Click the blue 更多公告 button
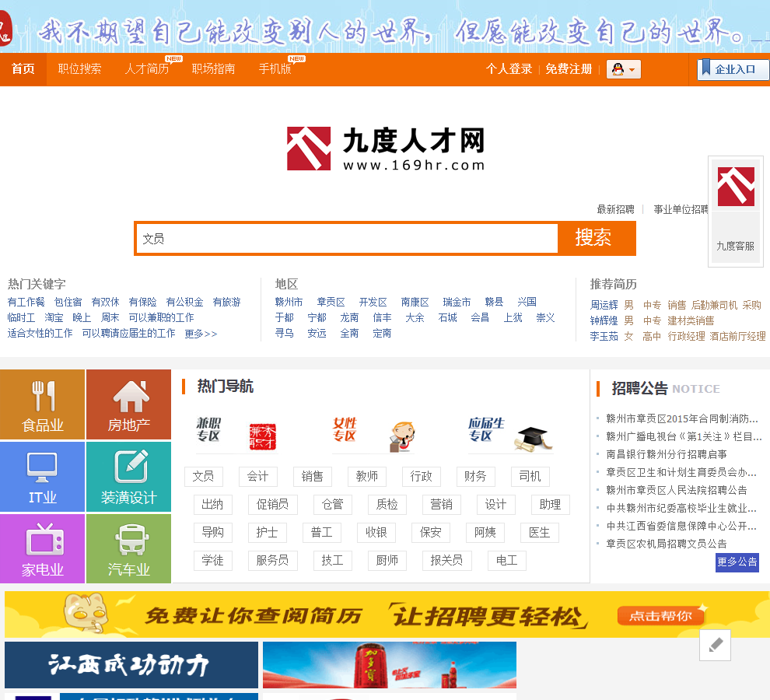The height and width of the screenshot is (700, 770). click(737, 562)
